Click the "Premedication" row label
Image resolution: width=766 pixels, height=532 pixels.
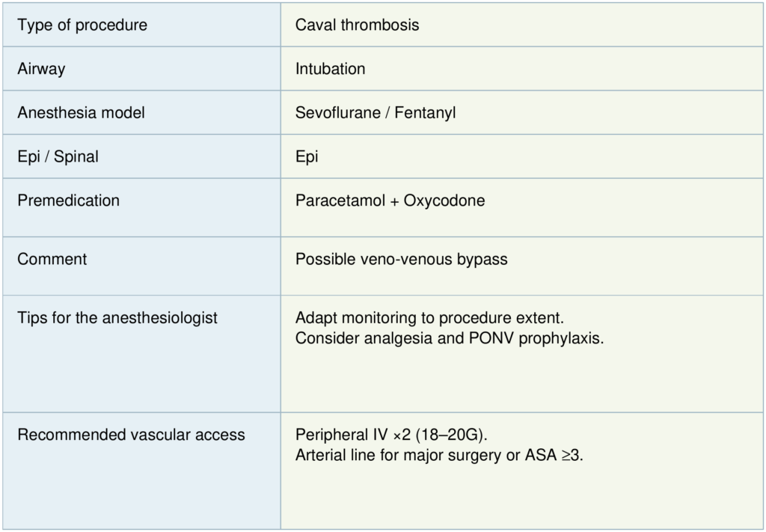(x=68, y=201)
